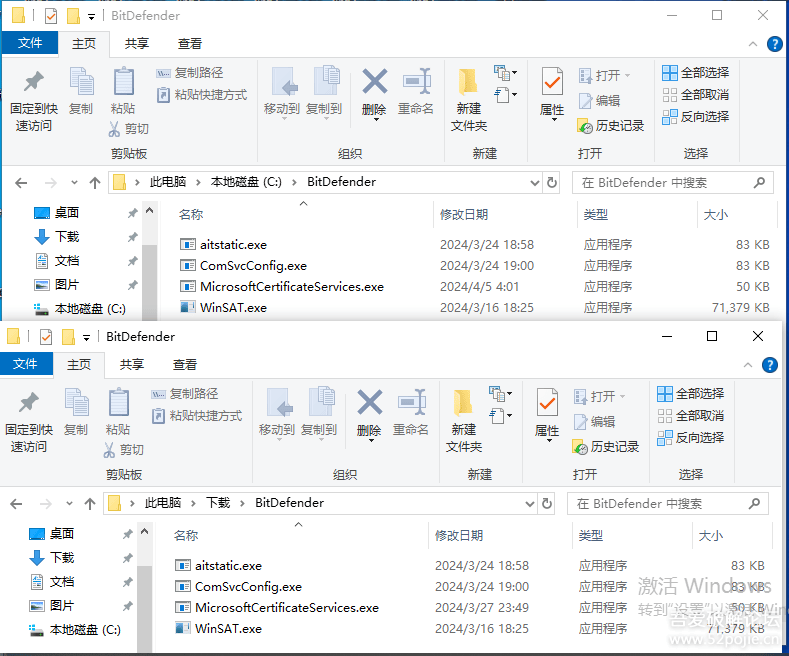Click 剪切 scissors in the top window
The image size is (789, 656).
click(128, 129)
